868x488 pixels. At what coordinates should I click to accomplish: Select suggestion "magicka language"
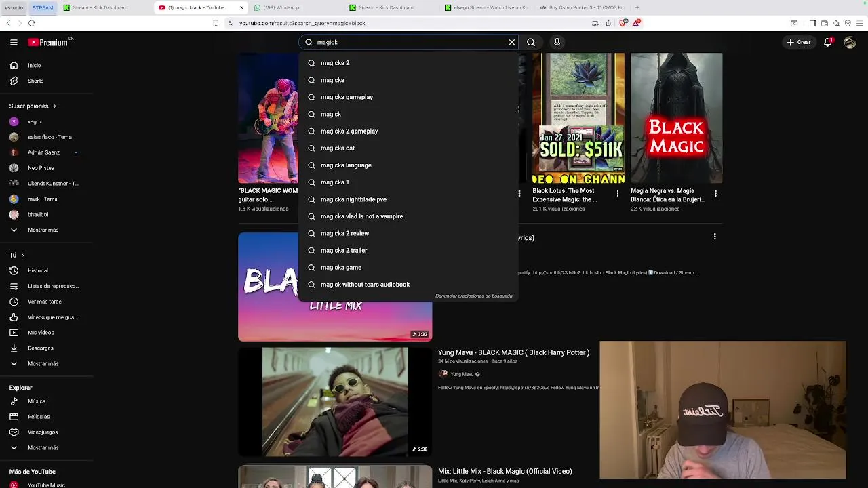(x=408, y=165)
